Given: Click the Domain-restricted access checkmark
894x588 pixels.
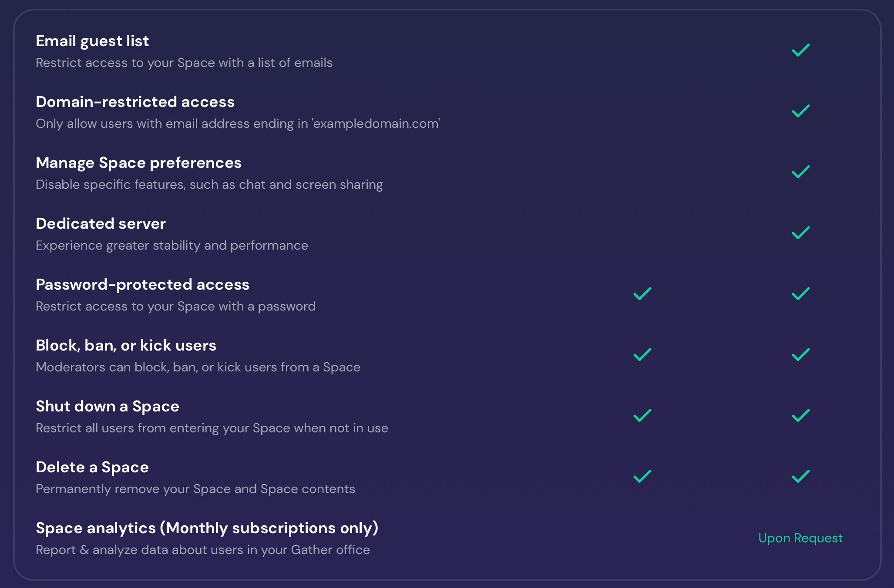Looking at the screenshot, I should coord(800,111).
